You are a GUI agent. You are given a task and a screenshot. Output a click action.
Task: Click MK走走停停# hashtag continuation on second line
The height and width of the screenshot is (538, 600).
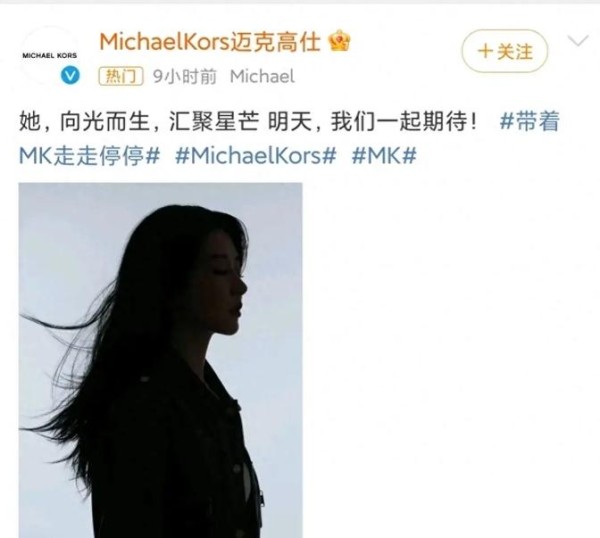click(89, 156)
